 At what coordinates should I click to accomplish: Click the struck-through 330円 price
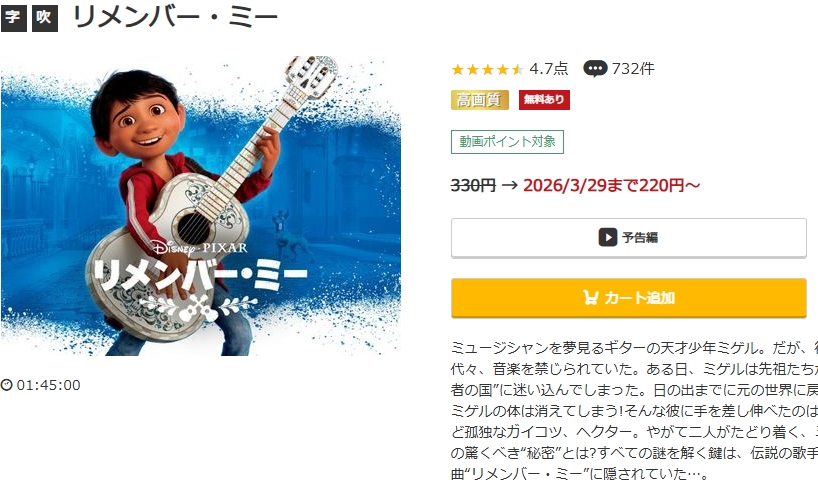(473, 185)
